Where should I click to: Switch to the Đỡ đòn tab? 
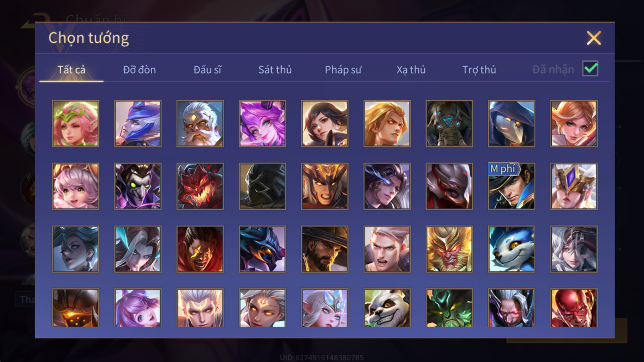tap(139, 70)
